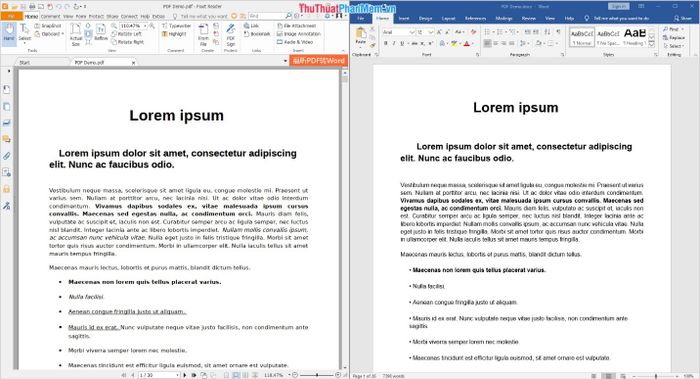Click Rotate Right in Foxit ribbon
700x379 pixels.
click(x=127, y=42)
